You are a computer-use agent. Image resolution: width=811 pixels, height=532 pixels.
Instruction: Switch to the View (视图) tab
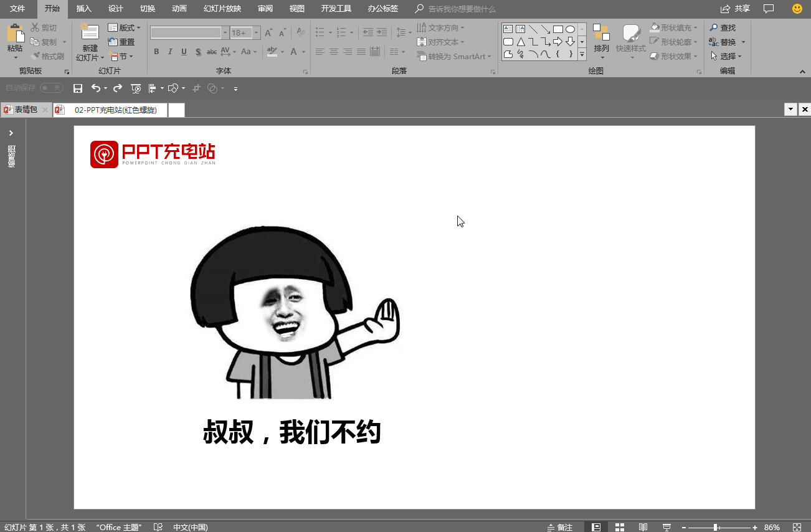(x=297, y=9)
